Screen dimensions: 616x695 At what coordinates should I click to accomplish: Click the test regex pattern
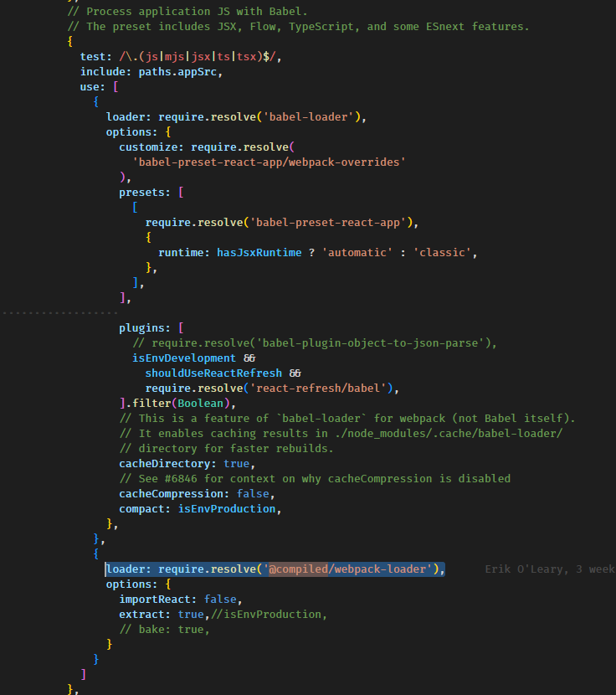[198, 57]
